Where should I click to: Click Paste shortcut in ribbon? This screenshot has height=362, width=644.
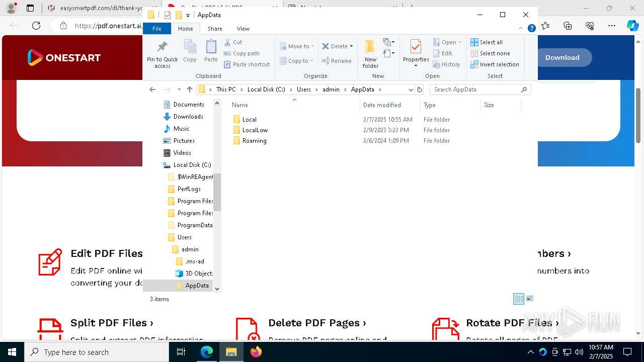(x=247, y=64)
